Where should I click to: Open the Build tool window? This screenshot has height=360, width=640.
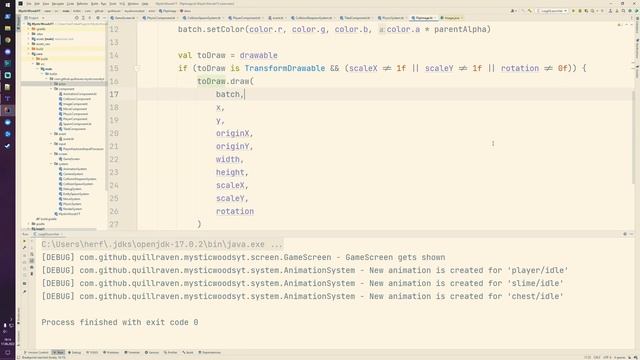[188, 352]
